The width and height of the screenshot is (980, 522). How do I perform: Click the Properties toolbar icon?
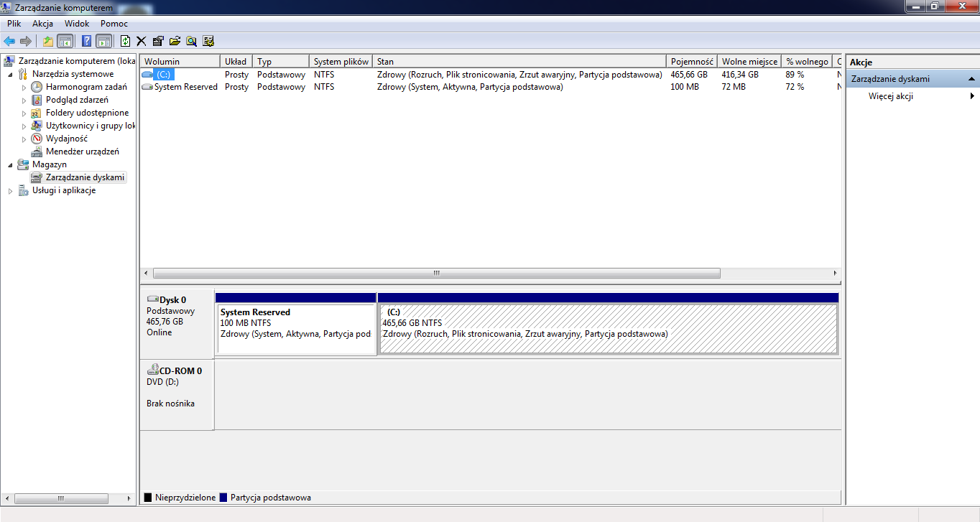158,41
